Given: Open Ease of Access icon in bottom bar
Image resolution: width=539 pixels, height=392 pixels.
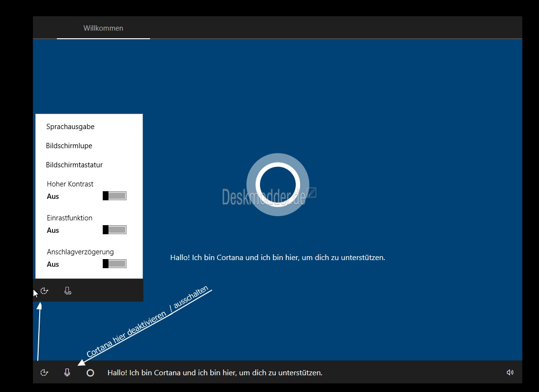Looking at the screenshot, I should 44,372.
